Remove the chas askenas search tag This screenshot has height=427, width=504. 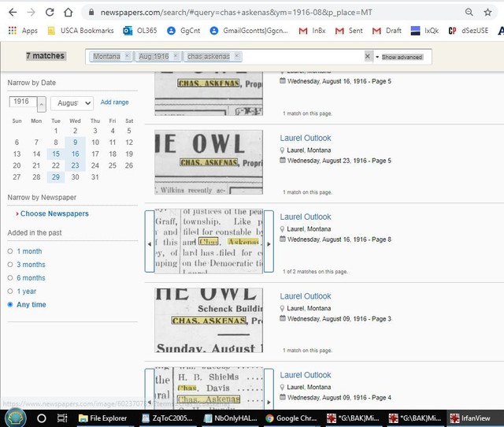(x=236, y=56)
